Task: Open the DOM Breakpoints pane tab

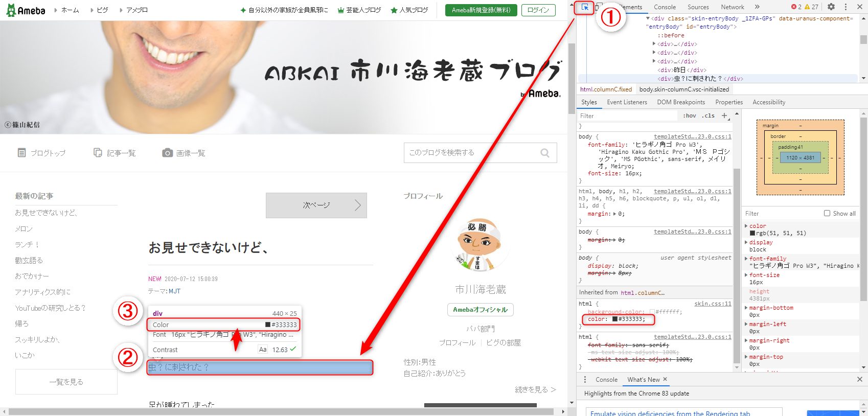Action: [x=681, y=102]
